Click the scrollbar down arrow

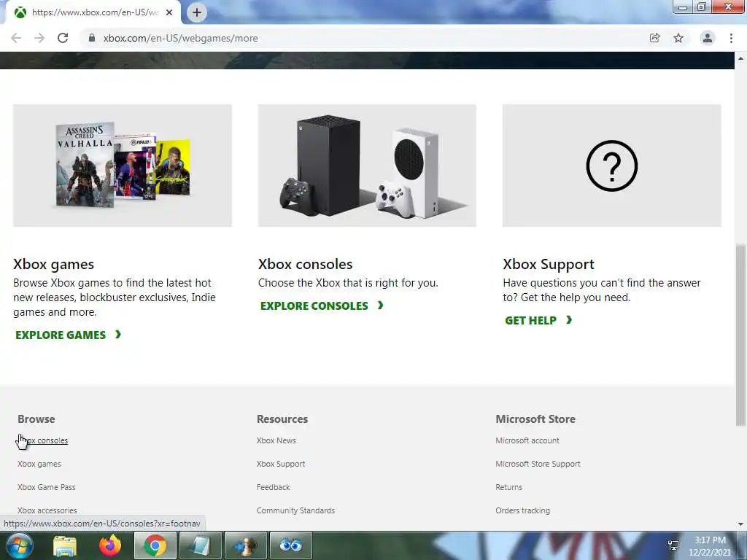pos(740,524)
